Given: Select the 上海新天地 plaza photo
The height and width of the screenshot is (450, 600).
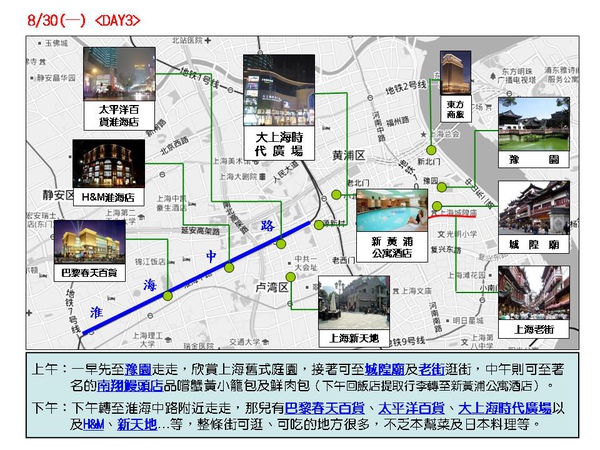Looking at the screenshot, I should [x=354, y=302].
